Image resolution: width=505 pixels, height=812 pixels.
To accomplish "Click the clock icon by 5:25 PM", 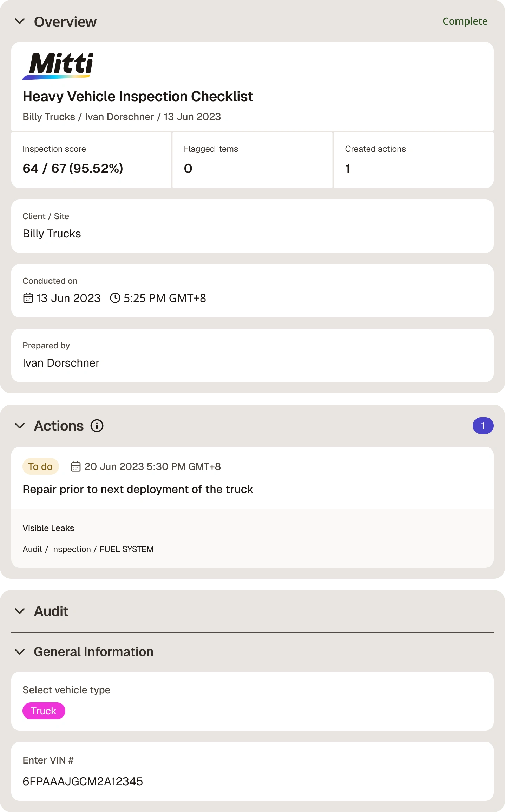I will tap(115, 298).
